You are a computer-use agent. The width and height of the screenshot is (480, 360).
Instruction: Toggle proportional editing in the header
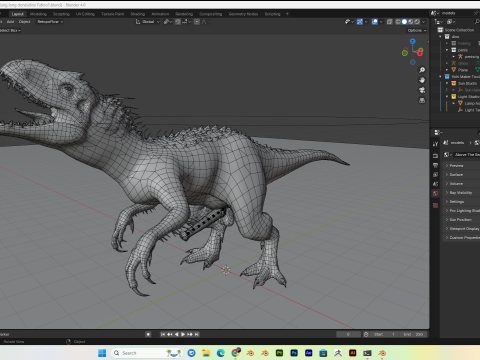coord(197,22)
